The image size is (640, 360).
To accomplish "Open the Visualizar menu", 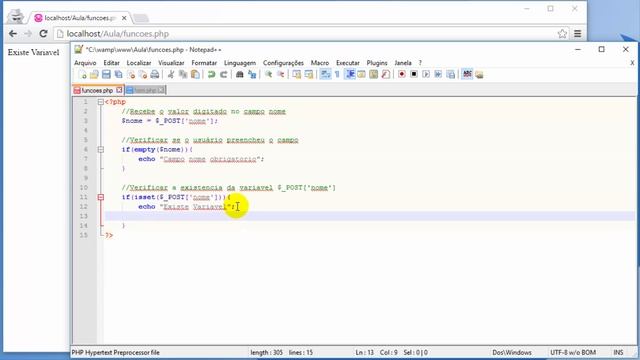I will [171, 63].
